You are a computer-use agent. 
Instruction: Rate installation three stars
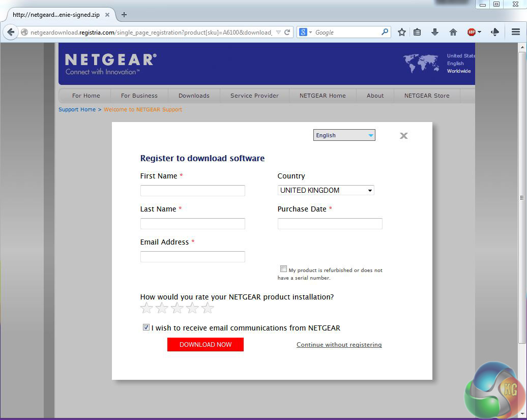point(177,308)
